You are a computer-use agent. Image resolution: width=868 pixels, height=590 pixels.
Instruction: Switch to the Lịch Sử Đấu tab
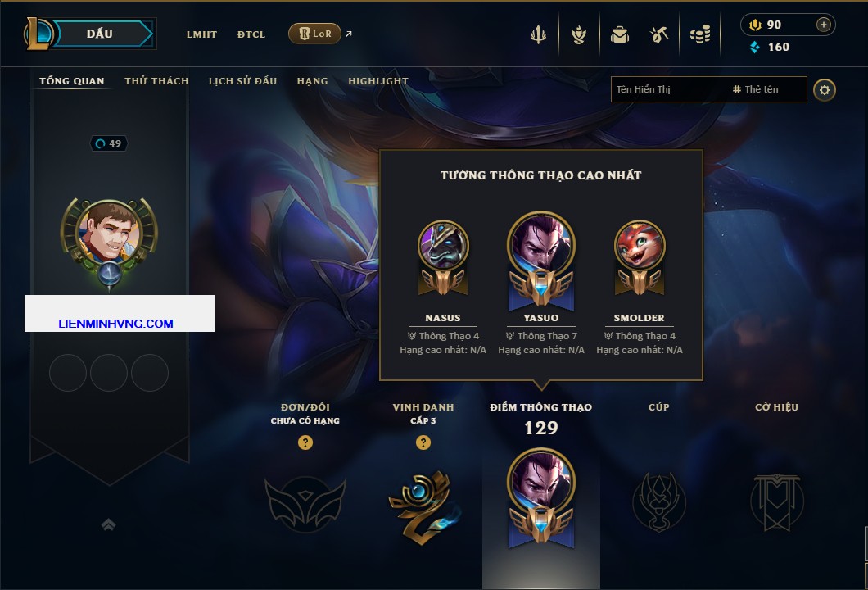(x=242, y=81)
